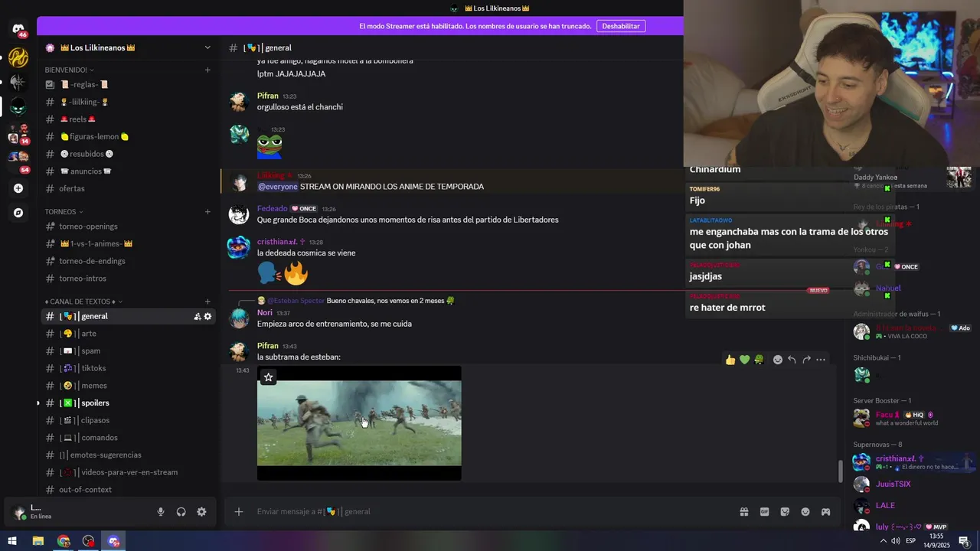
Task: Add thumbs up reaction to Pifran message
Action: [730, 360]
